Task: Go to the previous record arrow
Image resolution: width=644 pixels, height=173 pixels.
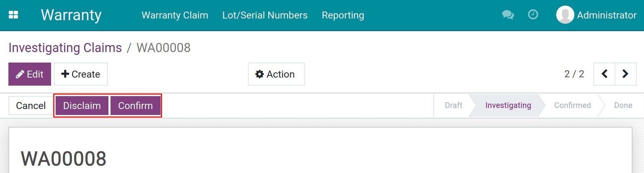Action: coord(604,74)
